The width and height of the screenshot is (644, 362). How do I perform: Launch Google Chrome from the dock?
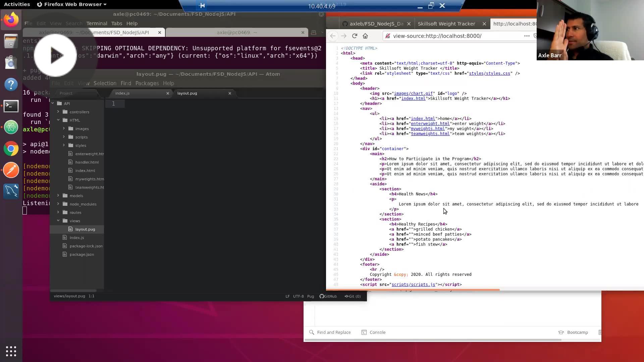pyautogui.click(x=11, y=149)
